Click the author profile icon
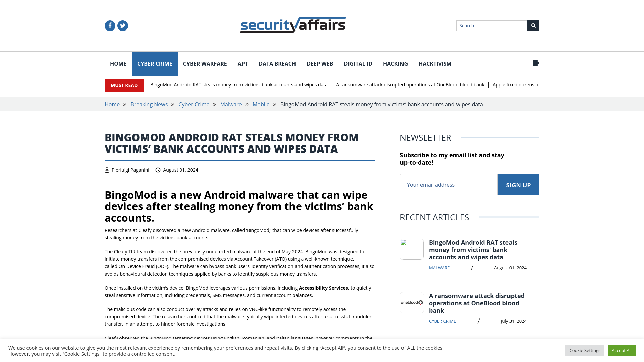644x362 pixels. (x=107, y=169)
